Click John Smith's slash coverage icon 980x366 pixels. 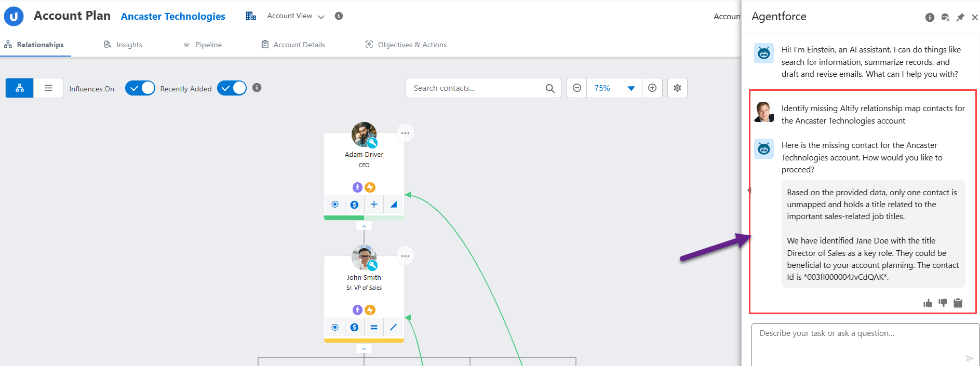coord(394,327)
